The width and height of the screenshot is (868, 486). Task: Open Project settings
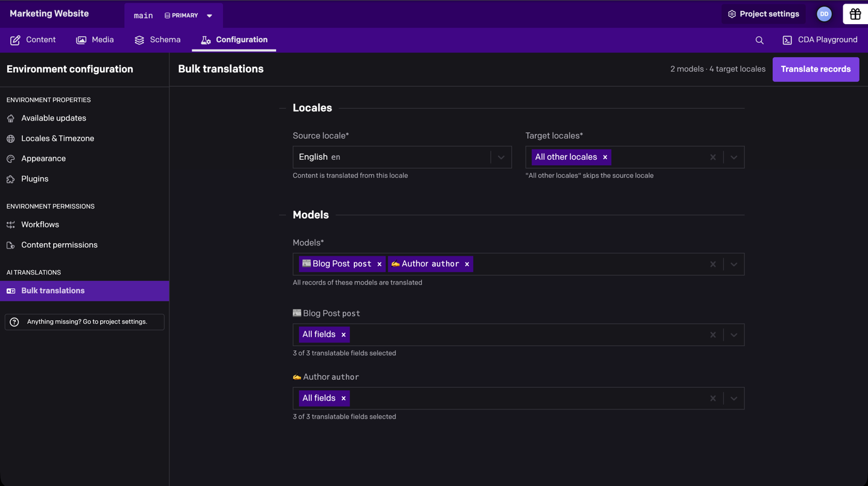tap(764, 14)
